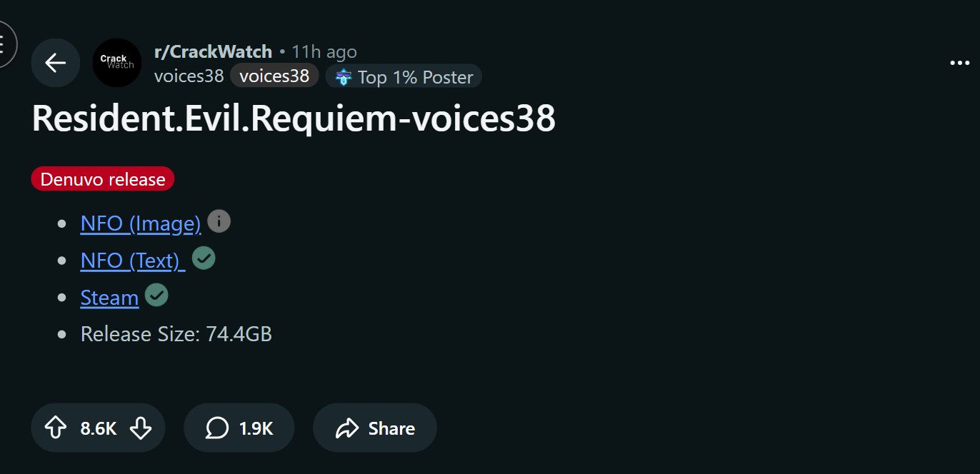Click the verified checkmark beside NFO (Text)
The width and height of the screenshot is (980, 474).
click(x=203, y=258)
